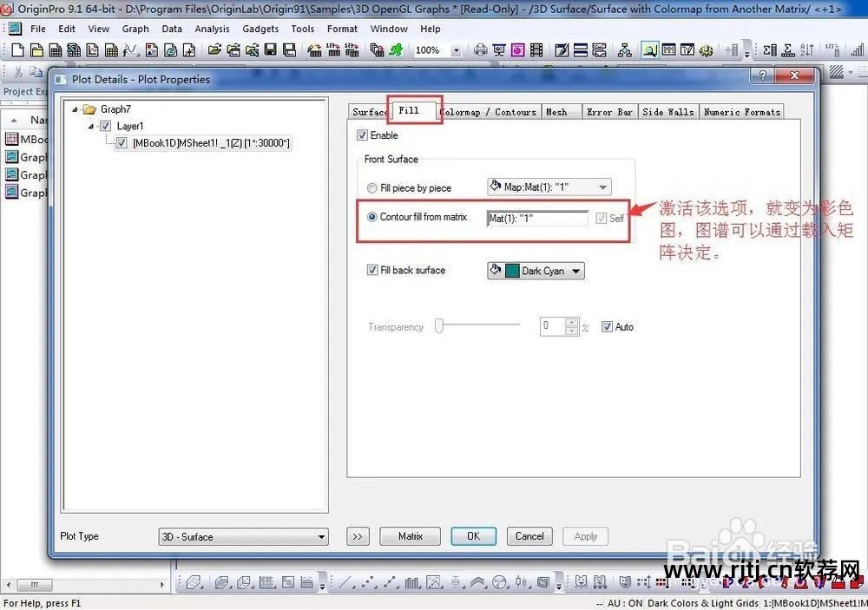Click the line plot icon in bottom toolbar
Viewport: 868px width, 610px height.
(347, 582)
